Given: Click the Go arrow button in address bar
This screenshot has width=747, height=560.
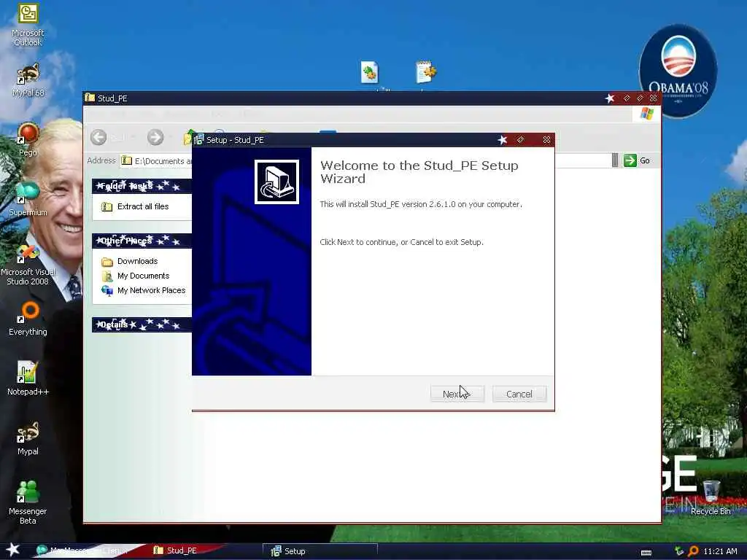Looking at the screenshot, I should (630, 160).
